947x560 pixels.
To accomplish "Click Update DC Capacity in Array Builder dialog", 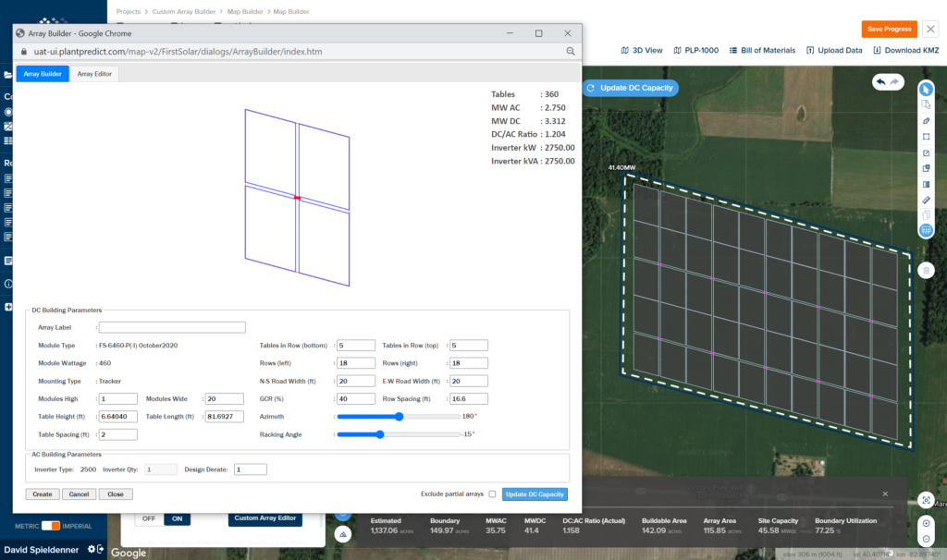I will pos(535,494).
